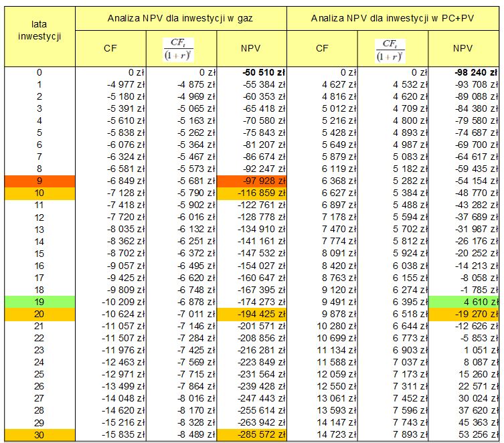
Task: Select gas CF value -12 971 zł
Action: (123, 375)
